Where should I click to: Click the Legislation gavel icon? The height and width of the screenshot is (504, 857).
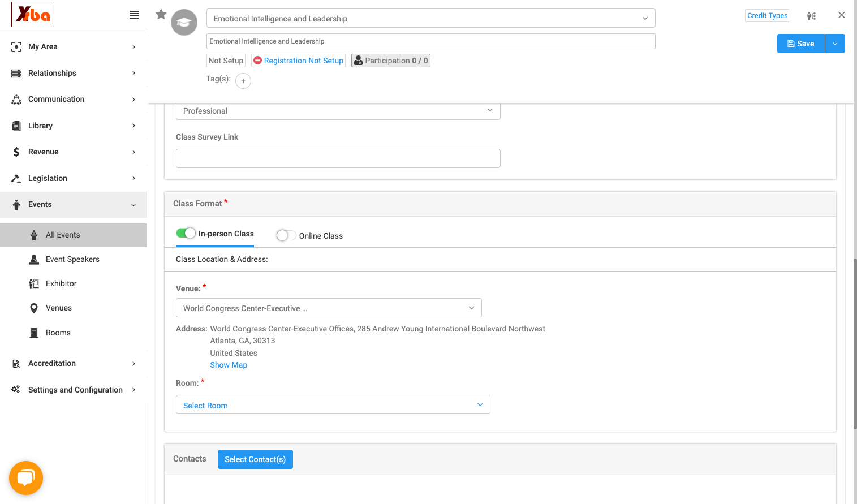(16, 179)
